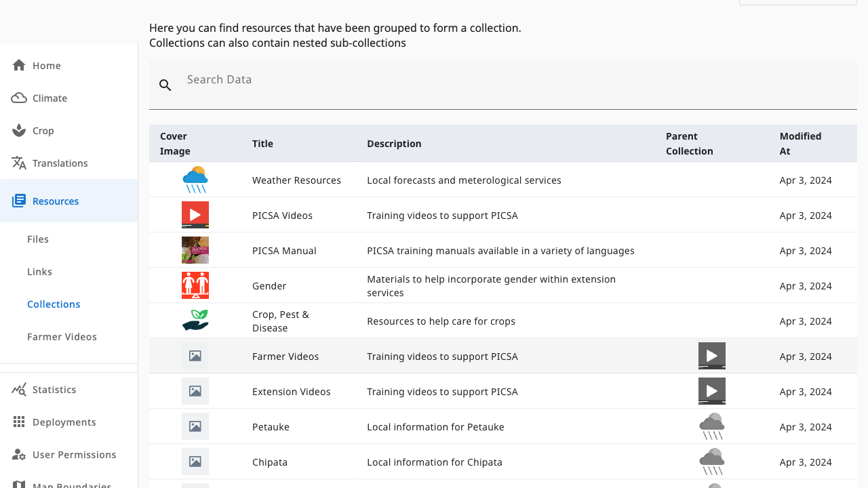Select Collections sub-menu item
This screenshot has height=488, width=868.
[68, 304]
